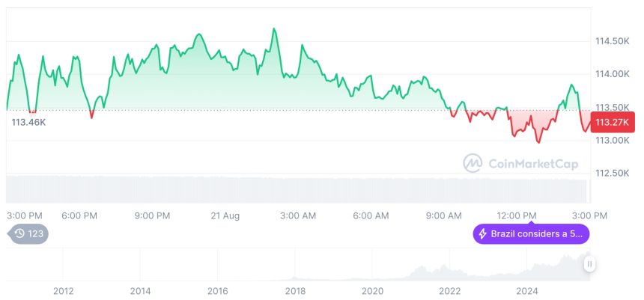
Task: Select 2020 on the range timeline
Action: [x=372, y=290]
